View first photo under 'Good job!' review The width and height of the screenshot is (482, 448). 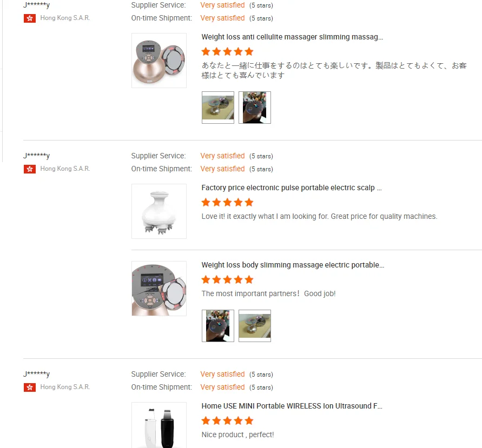[x=218, y=326]
